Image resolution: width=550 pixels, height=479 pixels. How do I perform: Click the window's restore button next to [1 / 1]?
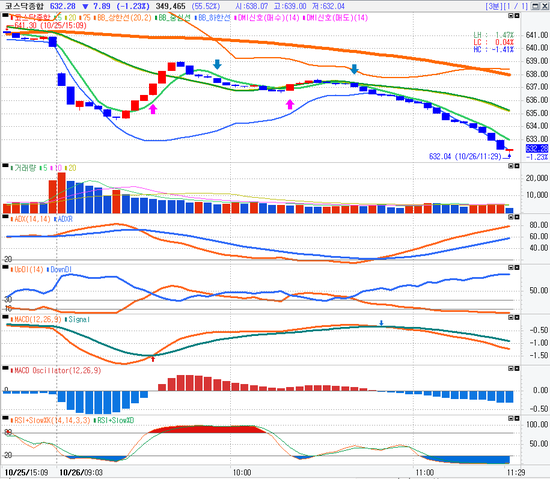coord(535,6)
